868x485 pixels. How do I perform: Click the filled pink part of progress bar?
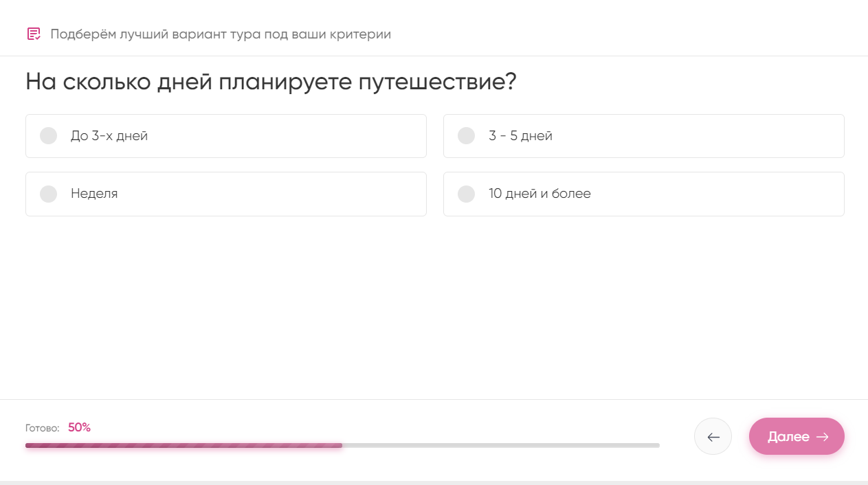[x=183, y=445]
